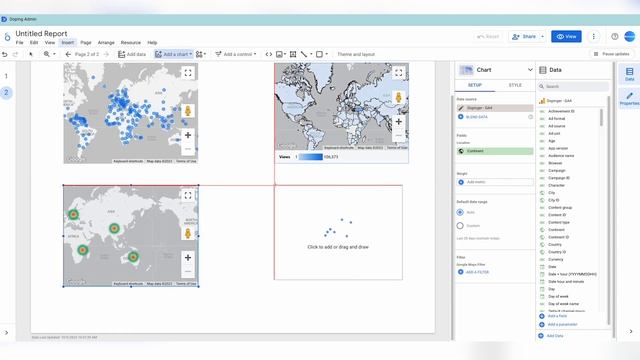
Task: Select the rectangle shape tool
Action: coord(319,54)
